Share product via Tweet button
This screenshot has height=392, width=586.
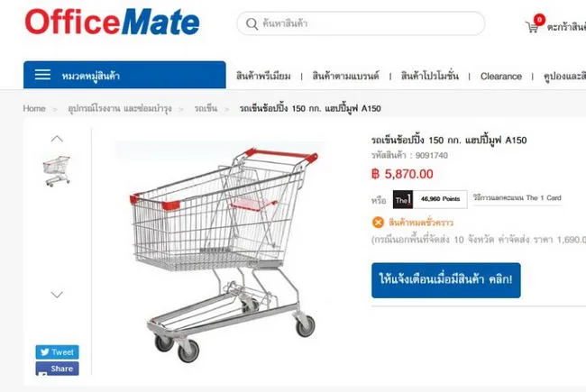click(57, 352)
